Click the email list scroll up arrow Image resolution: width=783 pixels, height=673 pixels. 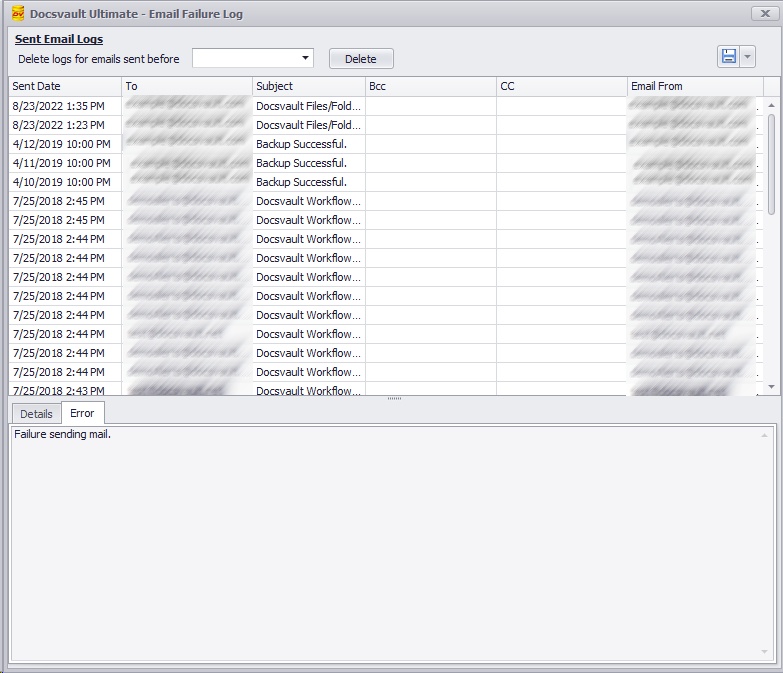pos(771,105)
